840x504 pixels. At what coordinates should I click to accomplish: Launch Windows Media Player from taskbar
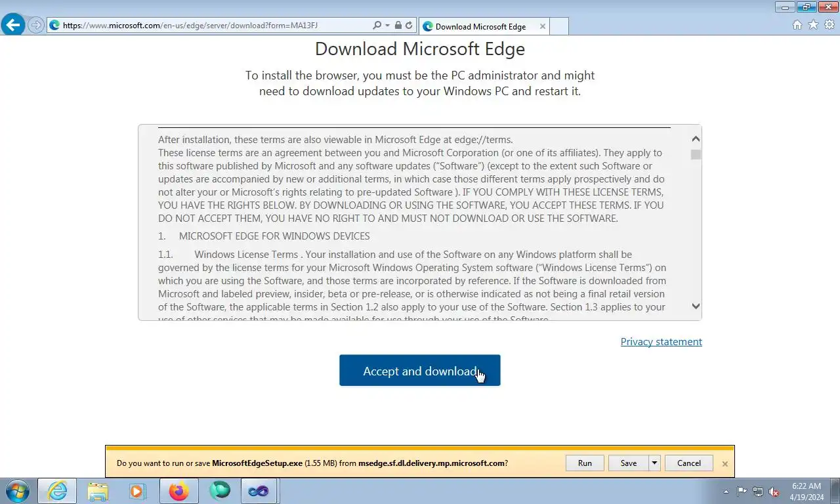click(138, 491)
